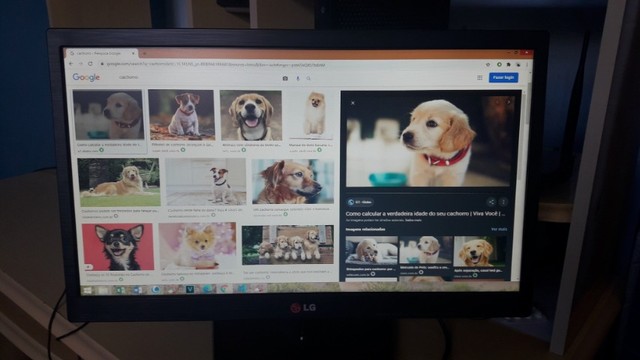Open the 'Como calcular a verdadeira idade' title link
640x360 pixels.
point(425,213)
